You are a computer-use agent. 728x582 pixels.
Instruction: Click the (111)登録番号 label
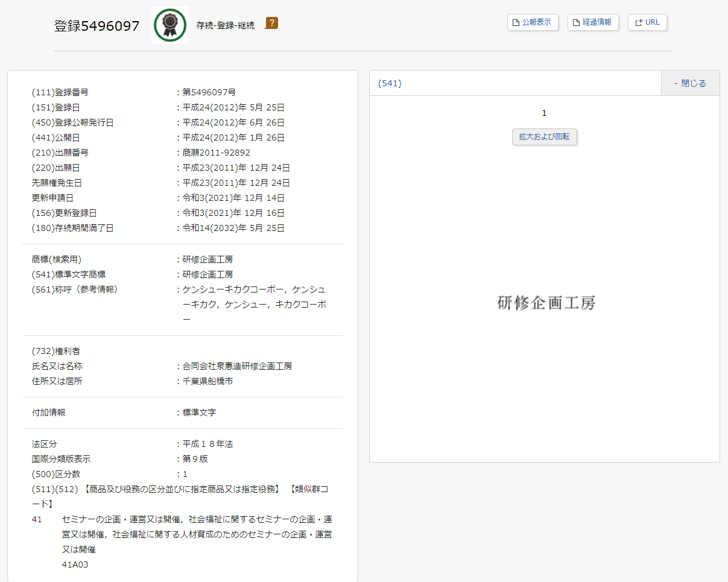click(x=60, y=92)
